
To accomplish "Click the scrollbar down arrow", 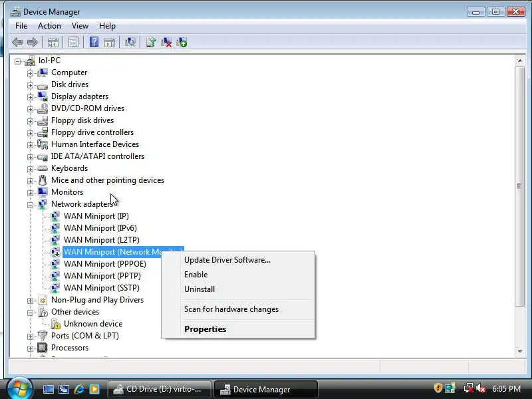I will [520, 352].
